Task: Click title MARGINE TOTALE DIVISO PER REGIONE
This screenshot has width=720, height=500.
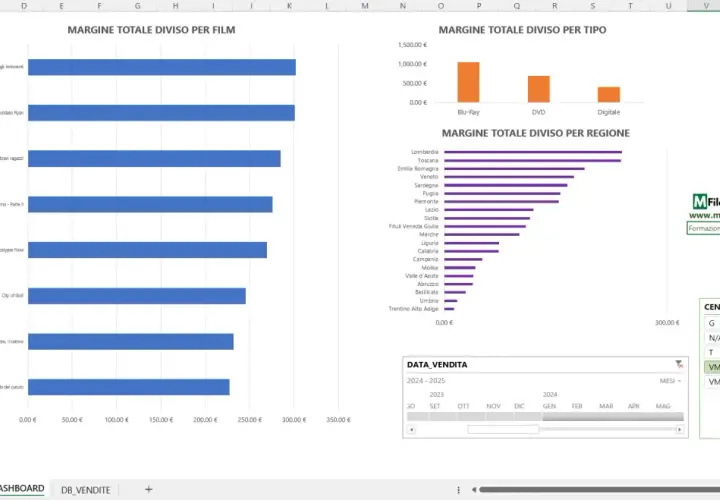Action: [536, 133]
